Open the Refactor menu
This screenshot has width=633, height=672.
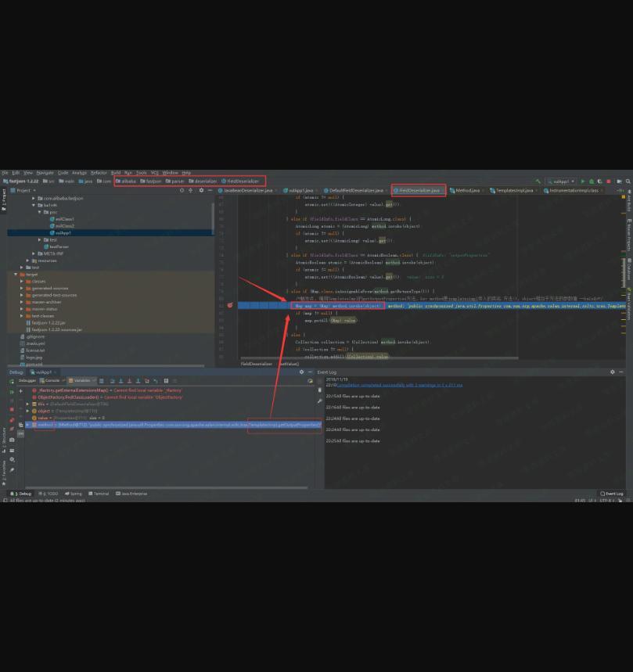click(99, 172)
